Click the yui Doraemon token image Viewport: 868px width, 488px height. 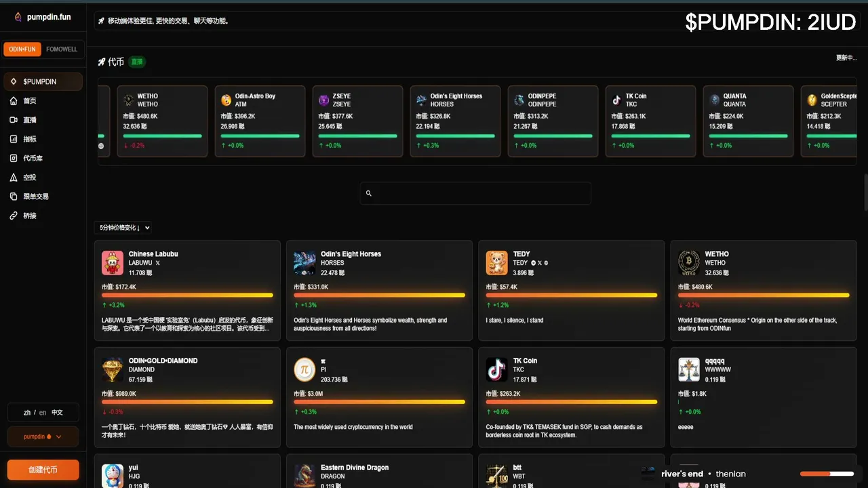coord(113,476)
